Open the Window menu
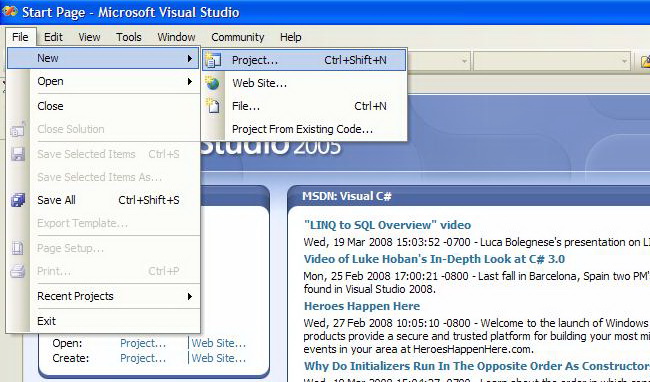The image size is (650, 382). click(176, 37)
